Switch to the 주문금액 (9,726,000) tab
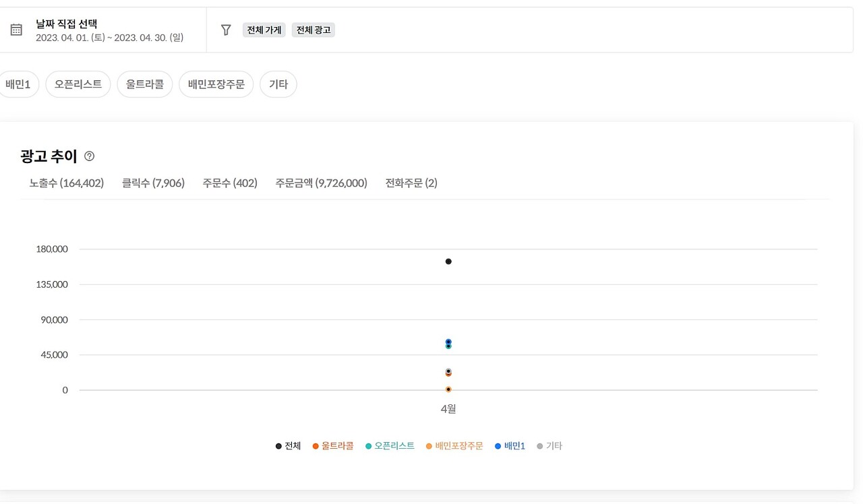Screen dimensions: 863x504 pyautogui.click(x=322, y=183)
